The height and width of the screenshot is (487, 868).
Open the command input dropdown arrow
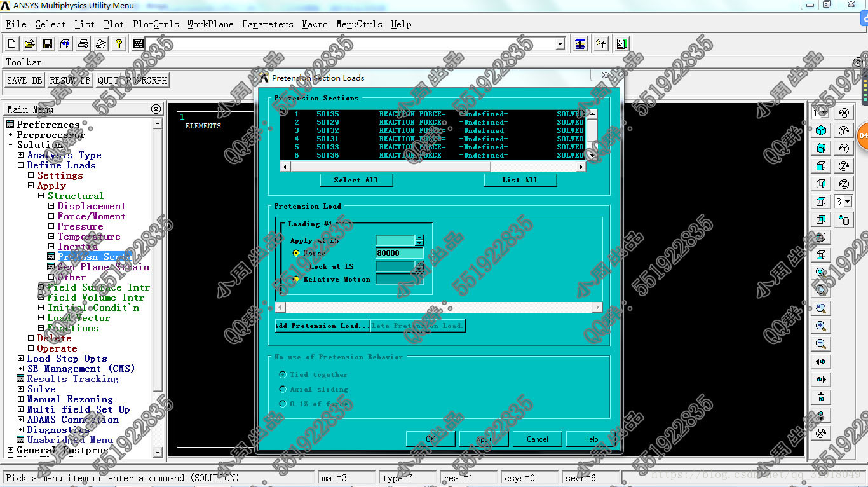pos(560,44)
